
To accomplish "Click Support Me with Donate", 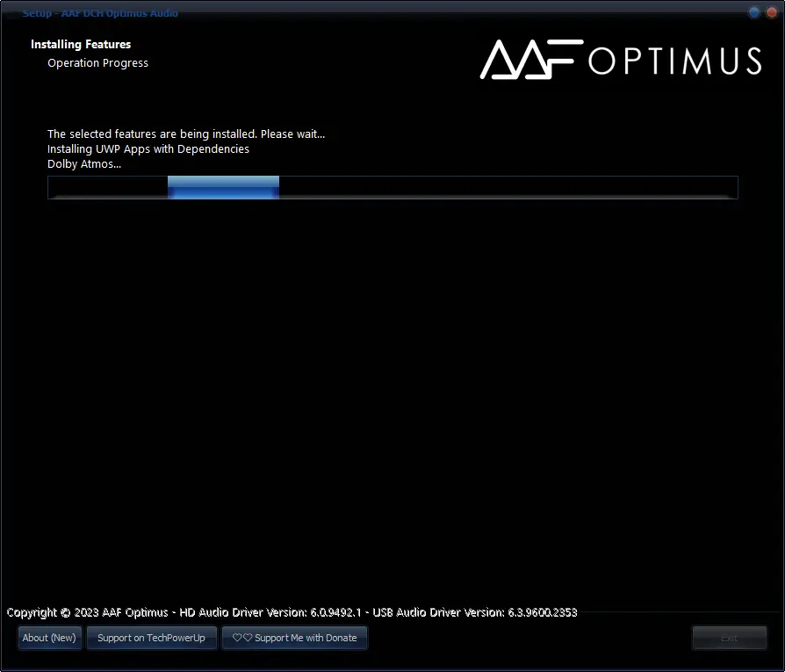I will 294,638.
